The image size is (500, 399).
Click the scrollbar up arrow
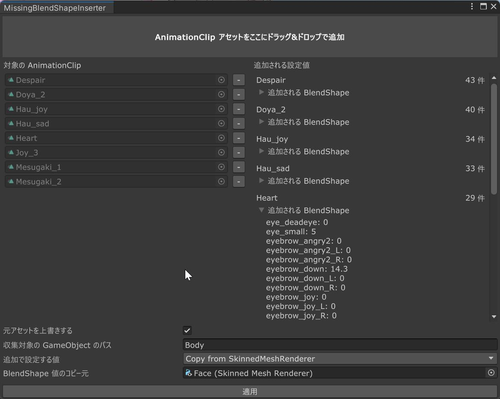tap(494, 78)
